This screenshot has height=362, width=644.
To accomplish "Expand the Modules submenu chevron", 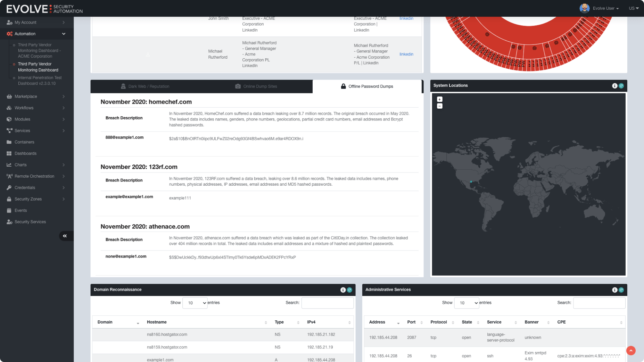I will click(64, 119).
